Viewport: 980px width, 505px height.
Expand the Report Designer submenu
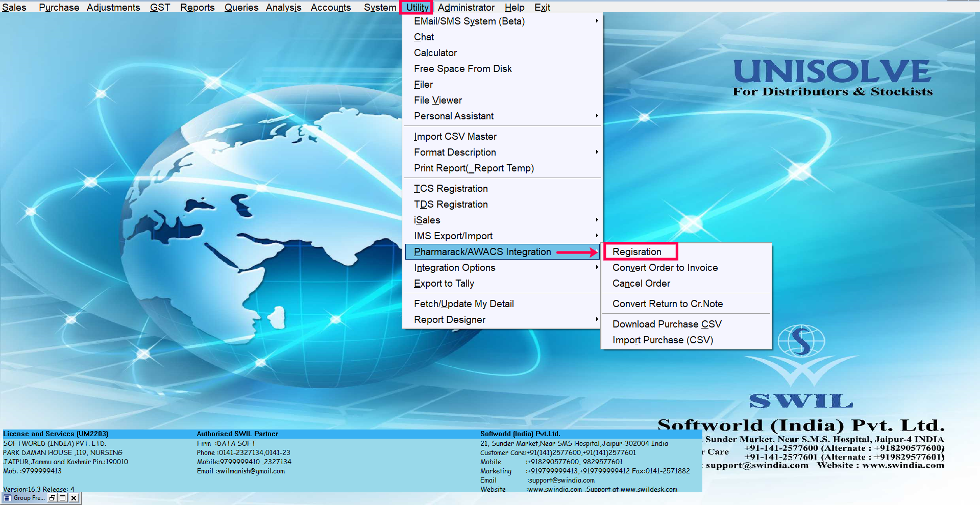click(502, 319)
